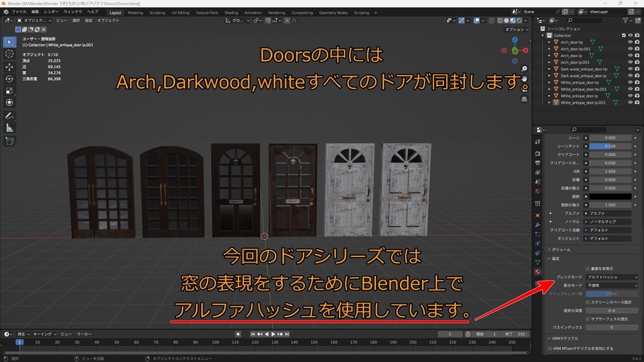Open the World properties tab

tap(538, 191)
